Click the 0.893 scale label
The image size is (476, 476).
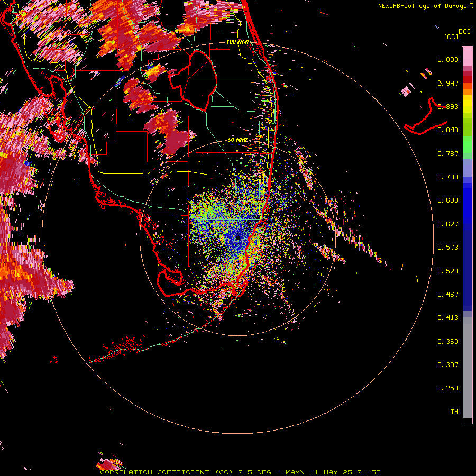(x=448, y=106)
